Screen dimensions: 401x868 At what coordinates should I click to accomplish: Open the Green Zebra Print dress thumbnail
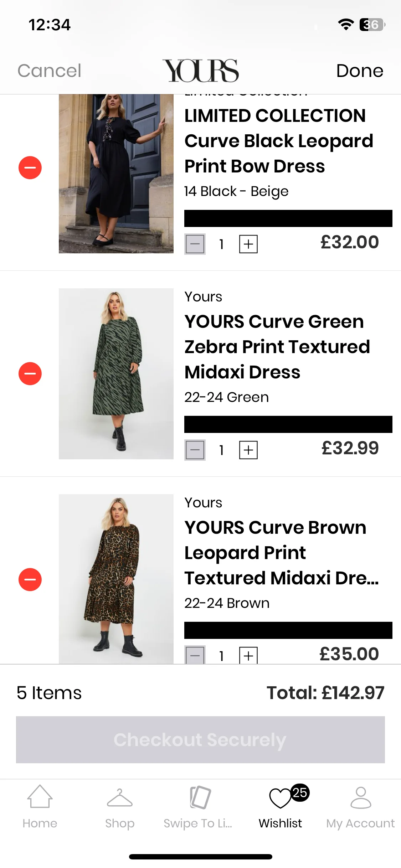(116, 373)
